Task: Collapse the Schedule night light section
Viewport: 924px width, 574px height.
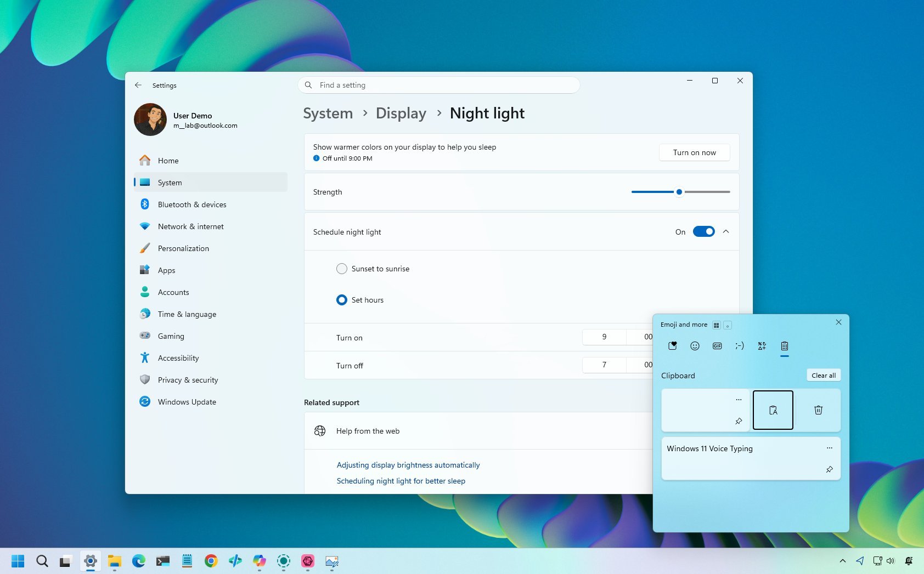Action: 726,231
